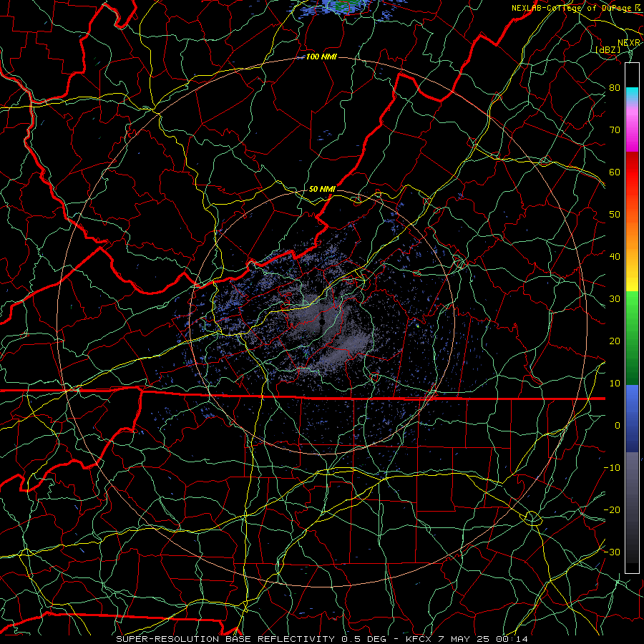Click the 0 value on the dBZ scale
This screenshot has height=644, width=644.
point(618,426)
